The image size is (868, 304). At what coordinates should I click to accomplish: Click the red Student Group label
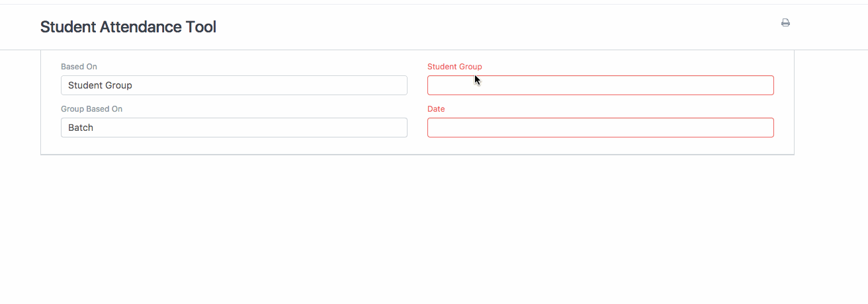[x=455, y=67]
